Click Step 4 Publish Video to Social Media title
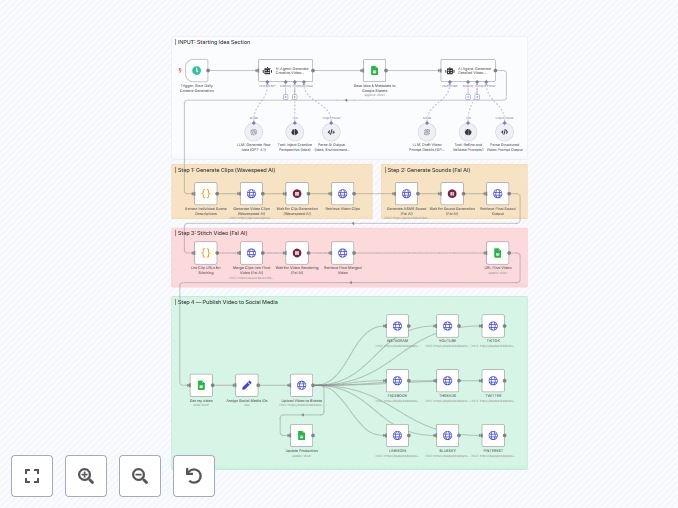Viewport: 678px width, 508px height. [227, 302]
